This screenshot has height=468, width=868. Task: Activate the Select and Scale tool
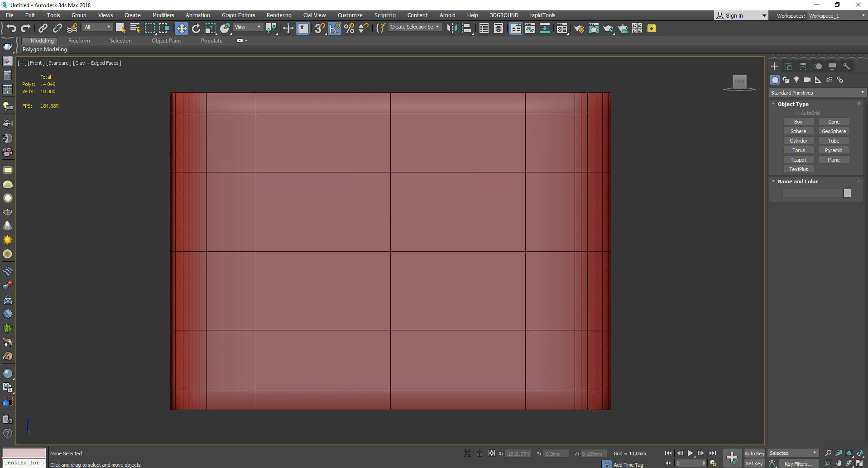pyautogui.click(x=210, y=29)
